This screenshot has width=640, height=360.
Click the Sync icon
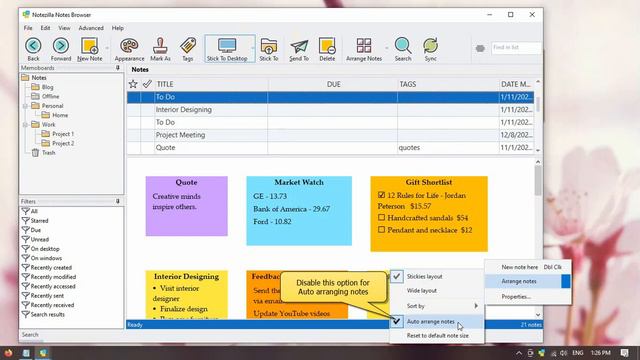(x=431, y=46)
